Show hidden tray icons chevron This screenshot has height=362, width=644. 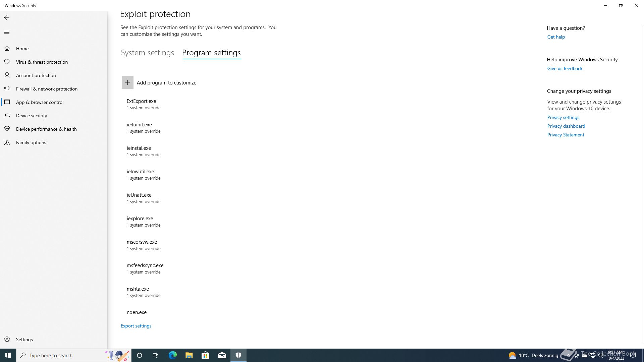pyautogui.click(x=569, y=355)
